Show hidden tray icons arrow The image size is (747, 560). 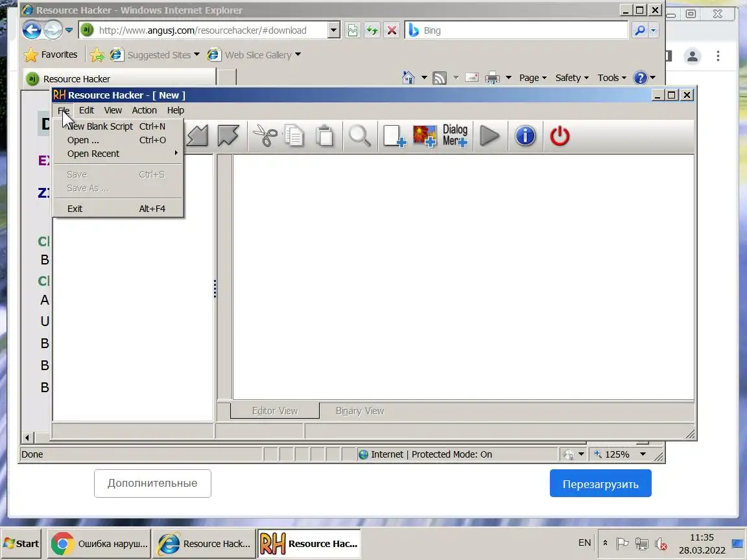click(605, 543)
